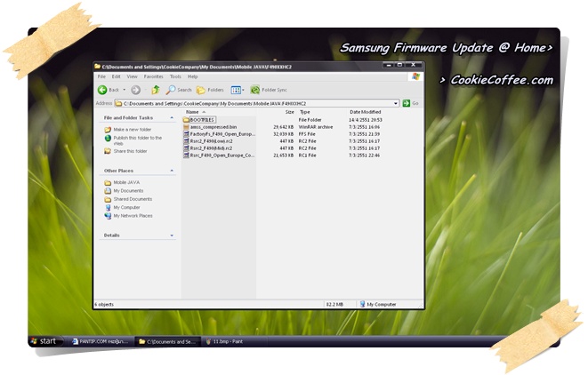This screenshot has height=375, width=588.
Task: Open the File menu
Action: tap(101, 76)
